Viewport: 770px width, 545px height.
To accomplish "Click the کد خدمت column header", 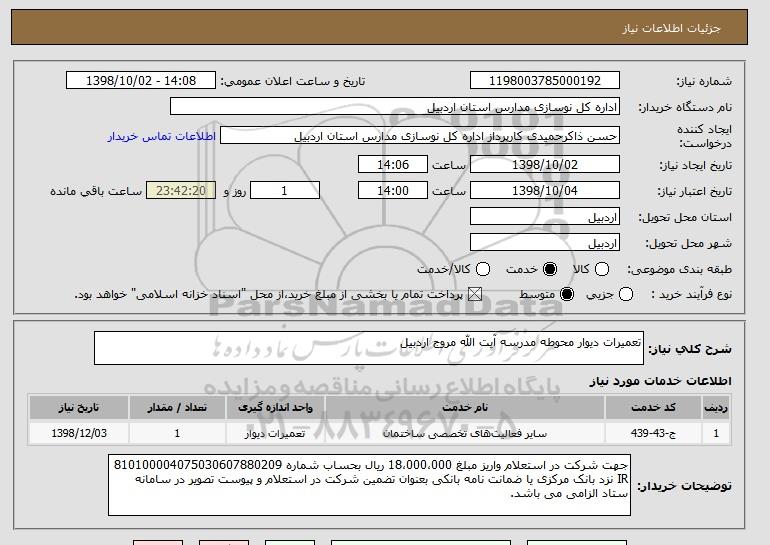I will (x=653, y=408).
